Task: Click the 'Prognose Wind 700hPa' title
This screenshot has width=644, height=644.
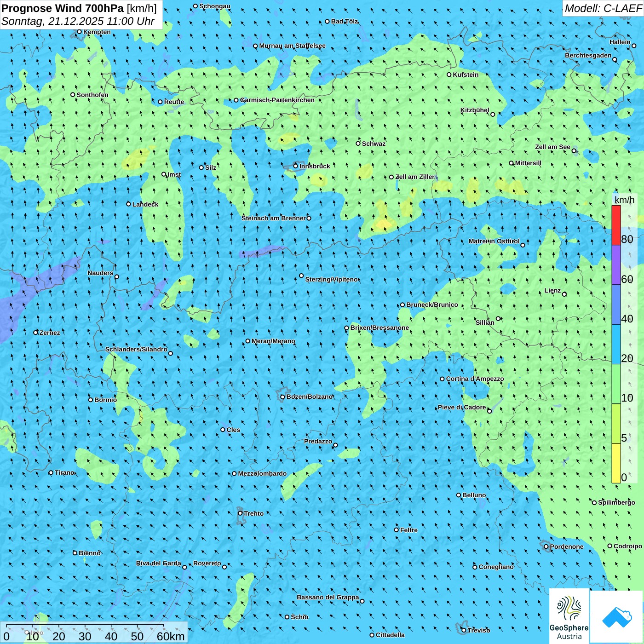Action: click(63, 8)
